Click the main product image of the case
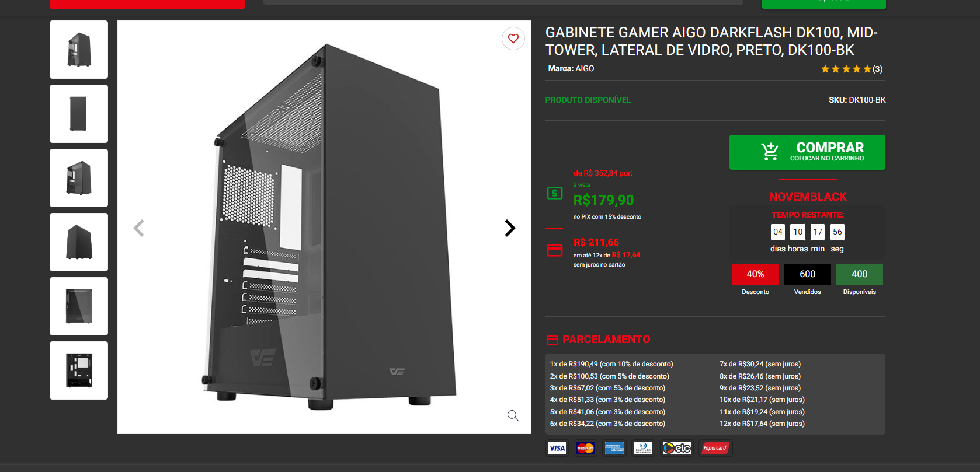Viewport: 980px width, 472px height. pos(324,228)
